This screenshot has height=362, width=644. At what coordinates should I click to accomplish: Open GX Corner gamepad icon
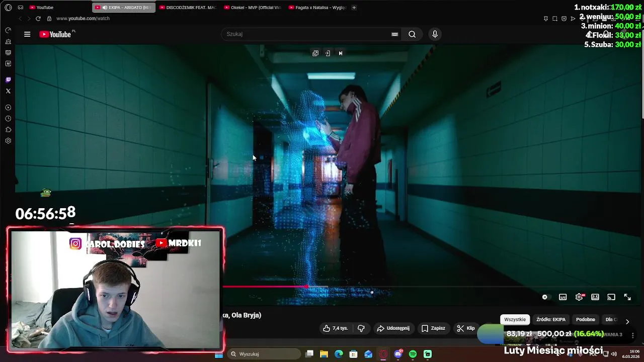[21, 8]
